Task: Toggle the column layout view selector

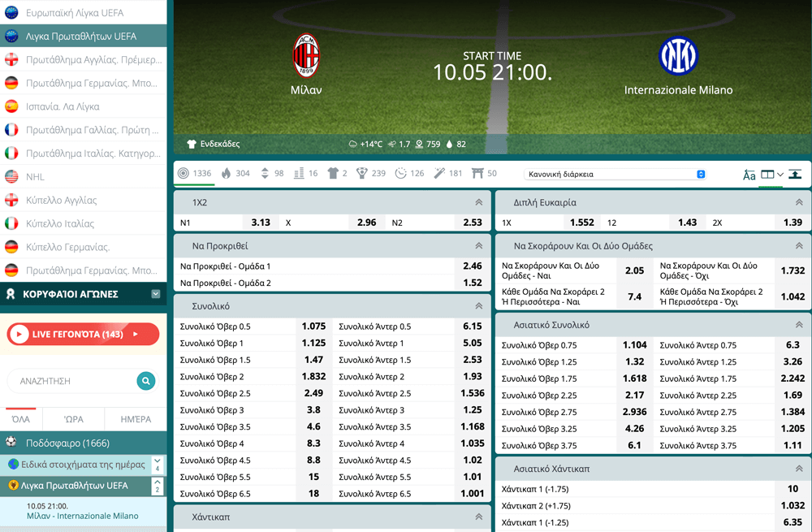Action: point(771,174)
